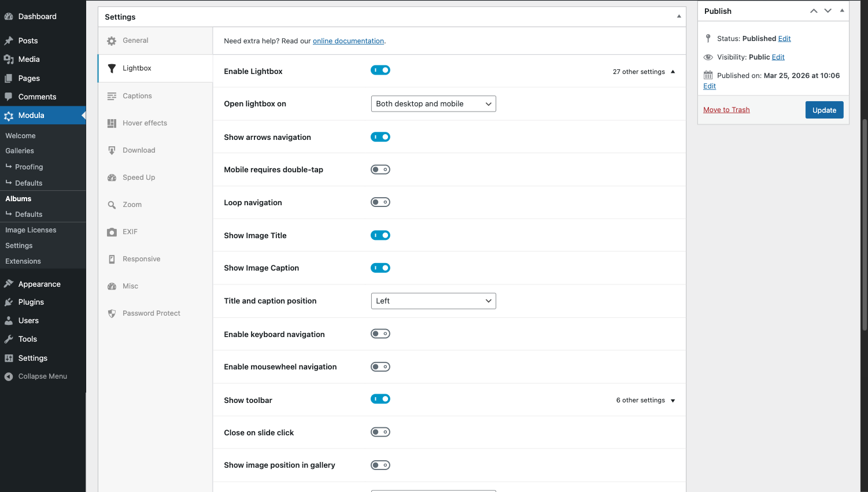The height and width of the screenshot is (492, 868).
Task: Switch to the Speed Up tab
Action: tap(139, 177)
